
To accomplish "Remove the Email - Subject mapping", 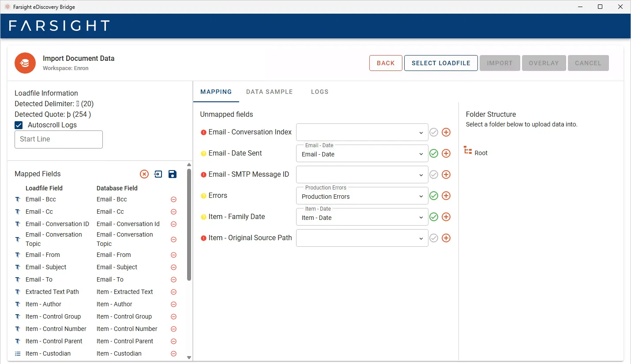I will pyautogui.click(x=173, y=267).
